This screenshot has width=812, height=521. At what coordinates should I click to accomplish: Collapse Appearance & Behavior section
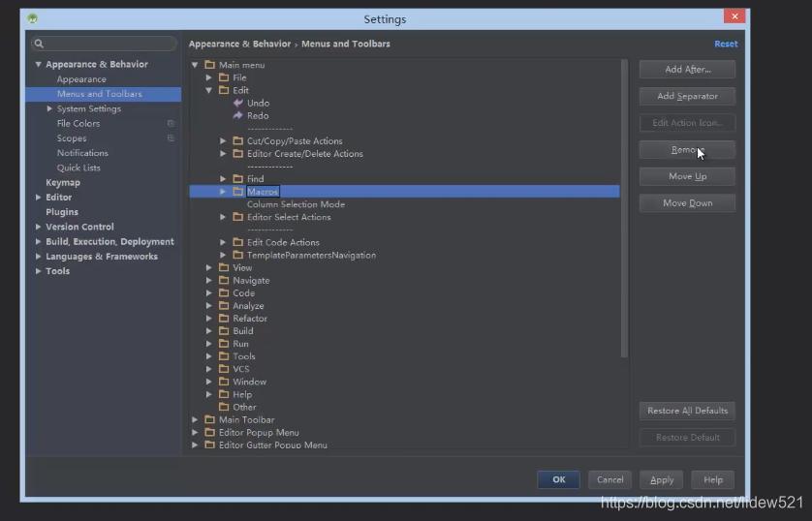38,64
